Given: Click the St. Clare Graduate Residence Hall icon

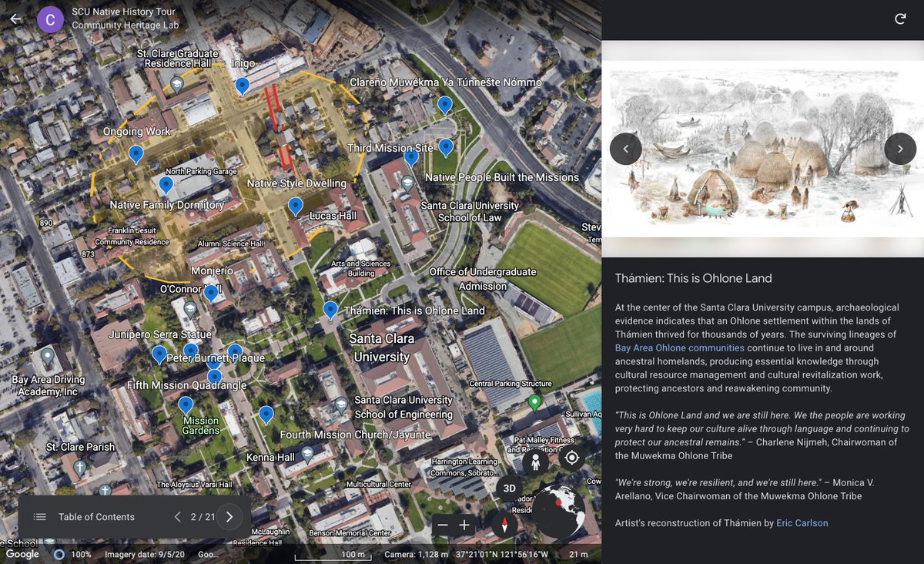Looking at the screenshot, I should [x=176, y=85].
